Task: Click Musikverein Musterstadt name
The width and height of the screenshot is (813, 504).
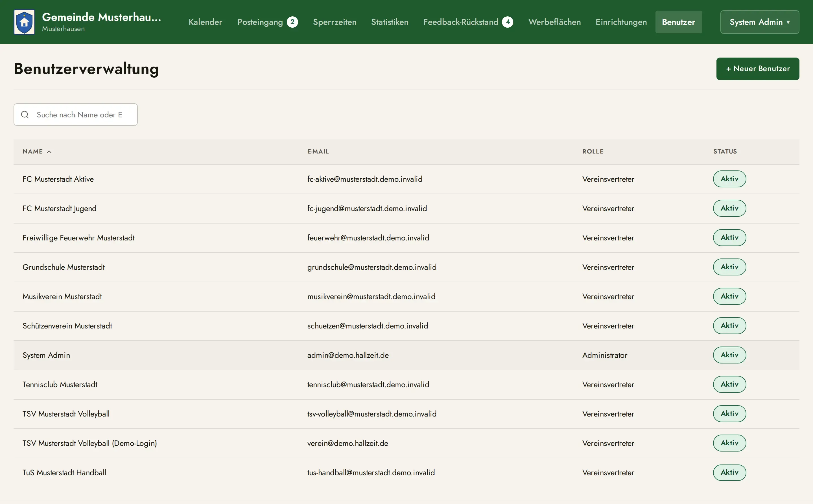Action: [62, 297]
